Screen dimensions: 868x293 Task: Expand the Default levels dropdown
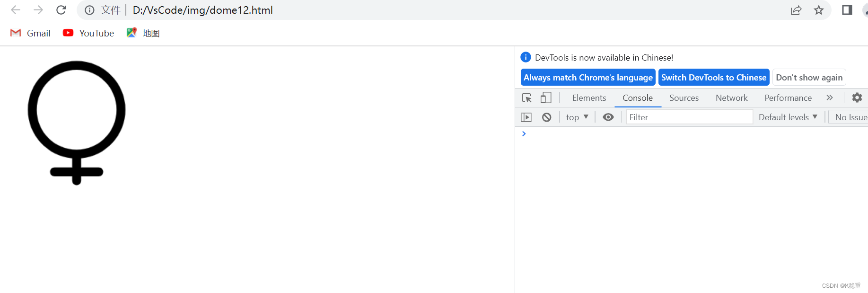pos(788,117)
